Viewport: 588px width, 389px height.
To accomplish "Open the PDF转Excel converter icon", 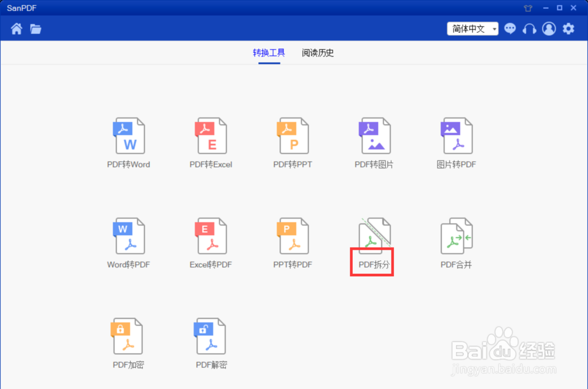I will tap(211, 136).
